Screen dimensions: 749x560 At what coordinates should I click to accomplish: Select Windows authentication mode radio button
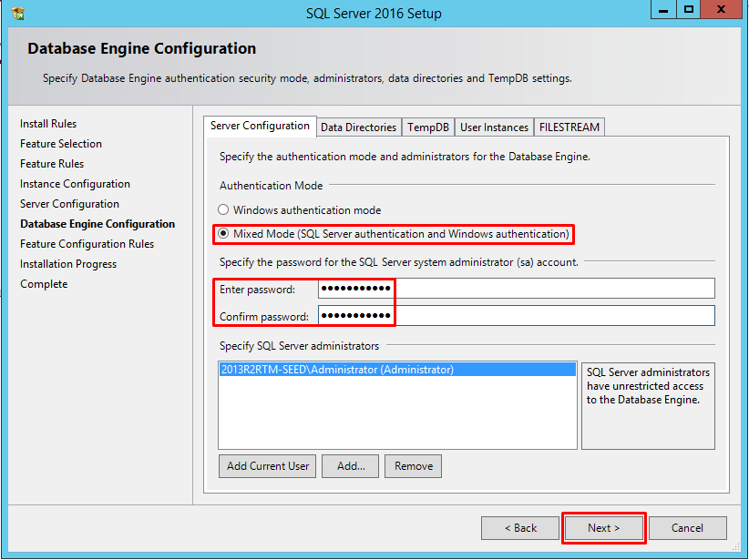[x=223, y=210]
